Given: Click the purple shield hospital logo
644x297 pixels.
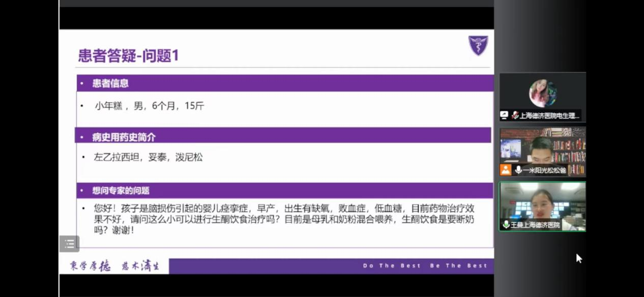Looking at the screenshot, I should [478, 45].
